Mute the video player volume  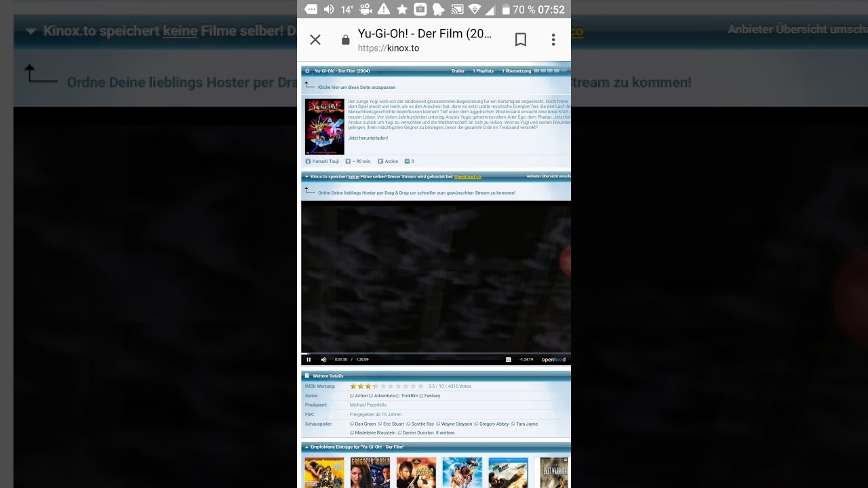click(x=323, y=360)
